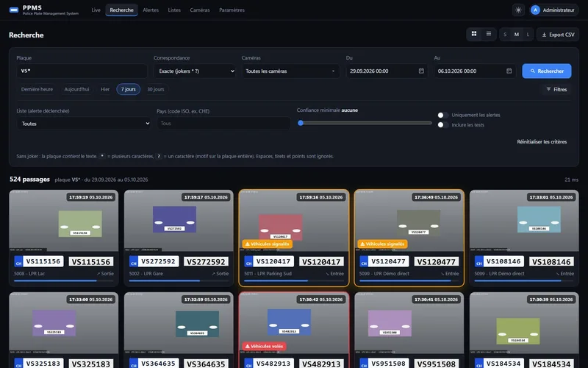
Task: Select large card size L
Action: 528,35
